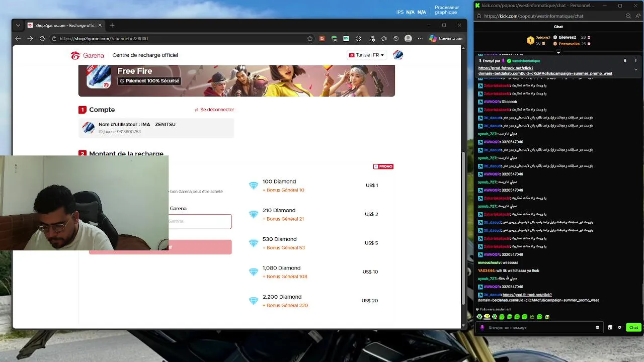Open the account avatar on Garena header

(398, 55)
